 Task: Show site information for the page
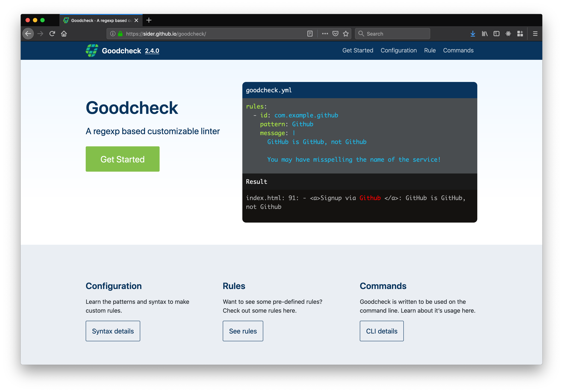pyautogui.click(x=113, y=34)
